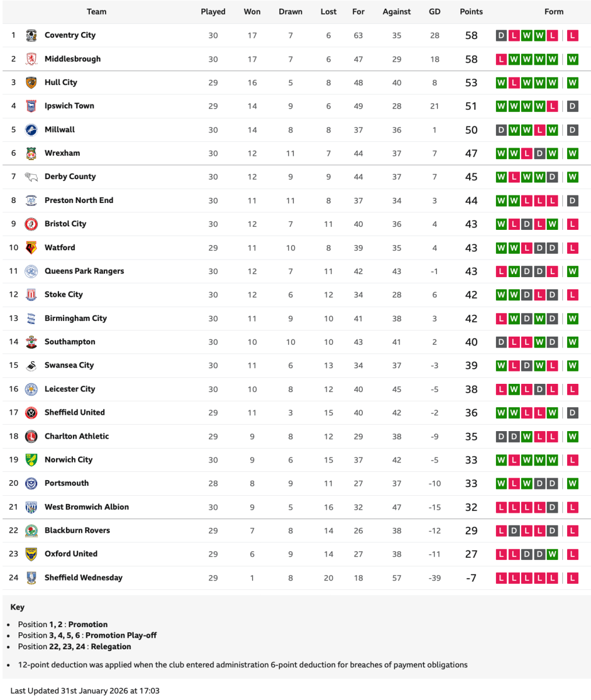This screenshot has width=591, height=700.
Task: Click the Millwall club crest
Action: coord(32,130)
